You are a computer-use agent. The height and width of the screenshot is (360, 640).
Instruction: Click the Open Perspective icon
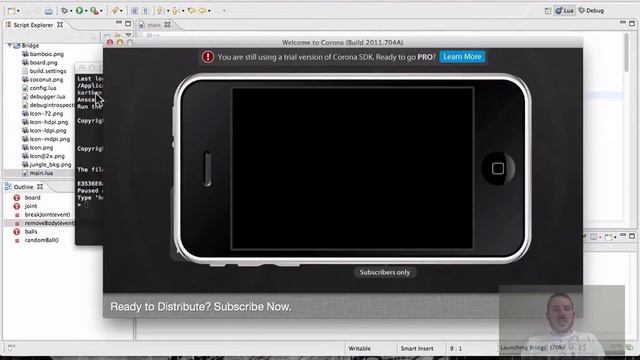click(x=548, y=11)
